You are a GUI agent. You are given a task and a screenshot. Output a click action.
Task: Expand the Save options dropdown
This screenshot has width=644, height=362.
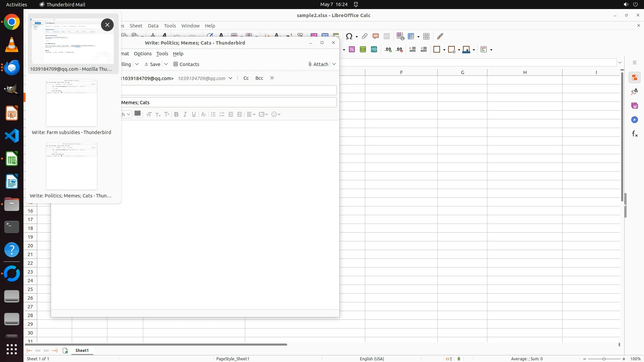pyautogui.click(x=166, y=64)
